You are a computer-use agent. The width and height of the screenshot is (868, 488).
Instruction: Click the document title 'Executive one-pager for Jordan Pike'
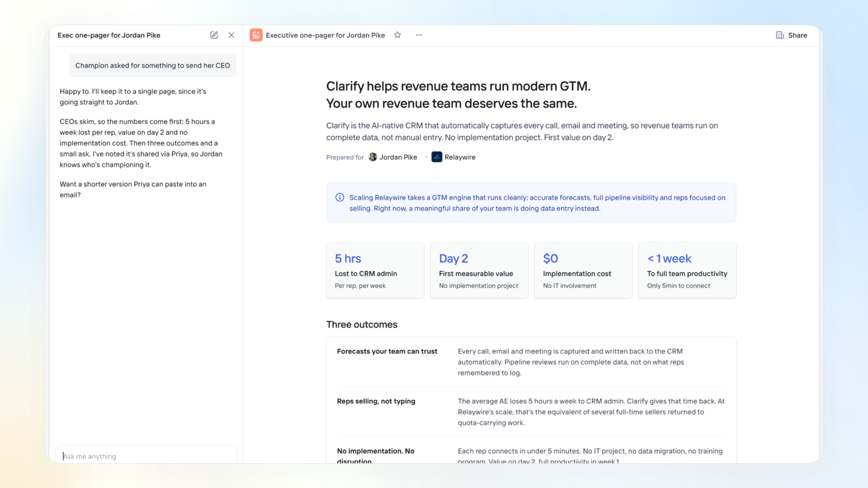coord(325,35)
